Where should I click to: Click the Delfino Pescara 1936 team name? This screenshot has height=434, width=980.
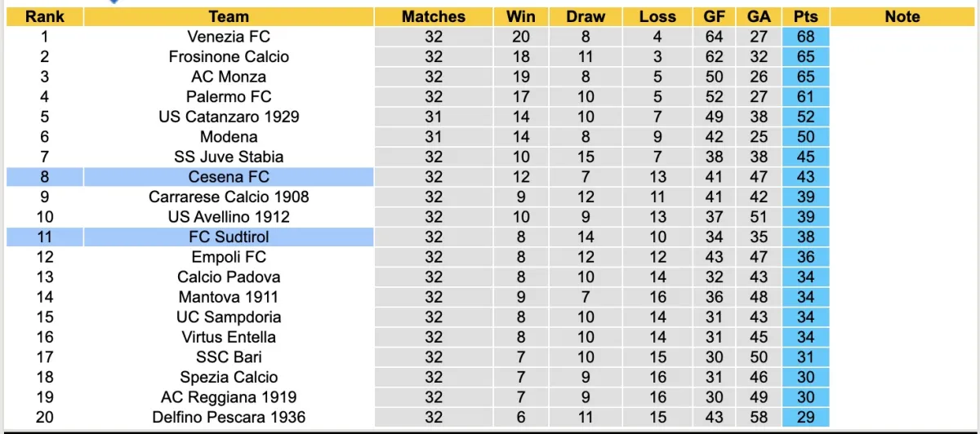click(229, 418)
